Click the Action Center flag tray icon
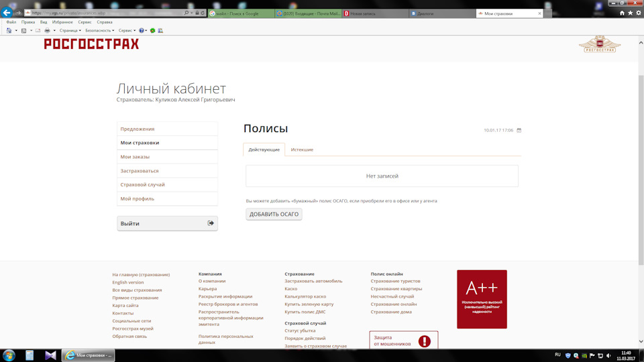644x362 pixels. (x=592, y=355)
